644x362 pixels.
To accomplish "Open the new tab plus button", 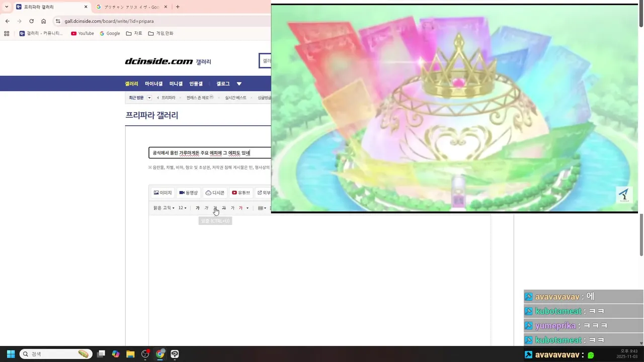I will (x=178, y=7).
